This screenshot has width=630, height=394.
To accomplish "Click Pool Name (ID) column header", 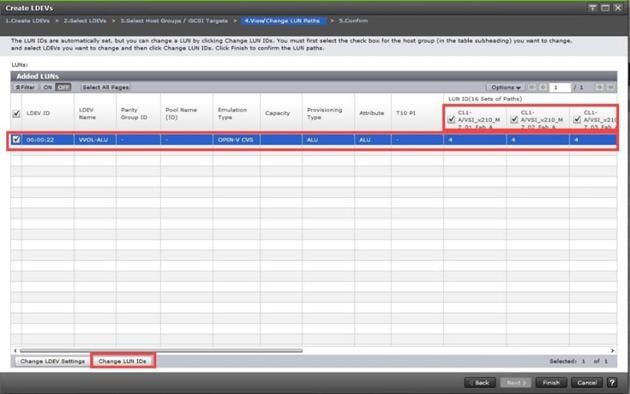I will [x=186, y=113].
